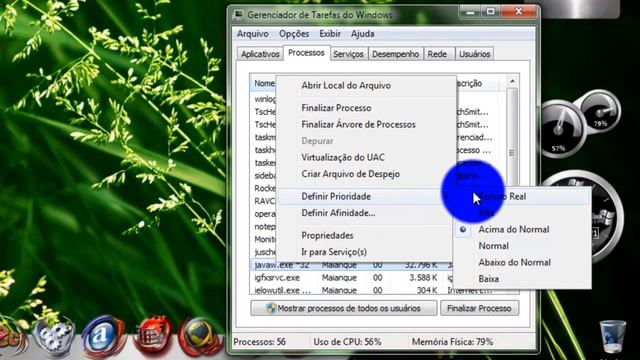640x360 pixels.
Task: Launch the globe dock icon
Action: [x=200, y=337]
